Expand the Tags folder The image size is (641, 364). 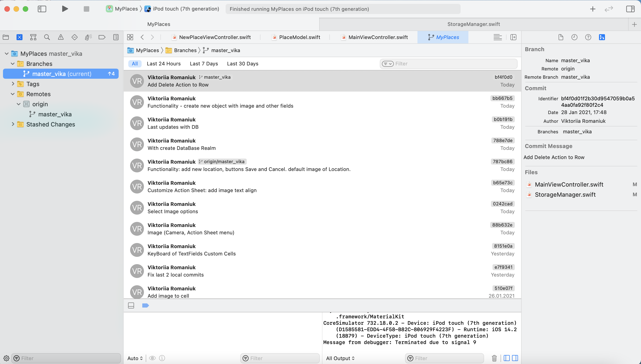[13, 84]
